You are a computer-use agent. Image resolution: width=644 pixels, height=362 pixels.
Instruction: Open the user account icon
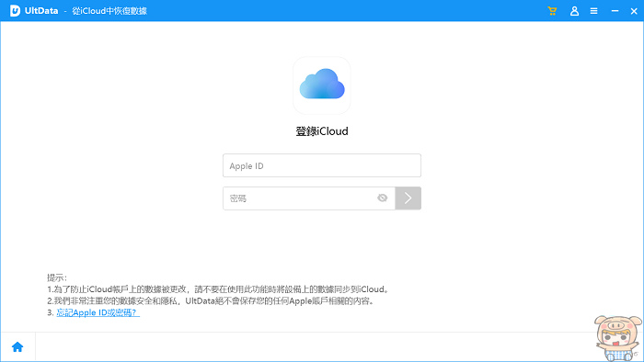(x=574, y=11)
